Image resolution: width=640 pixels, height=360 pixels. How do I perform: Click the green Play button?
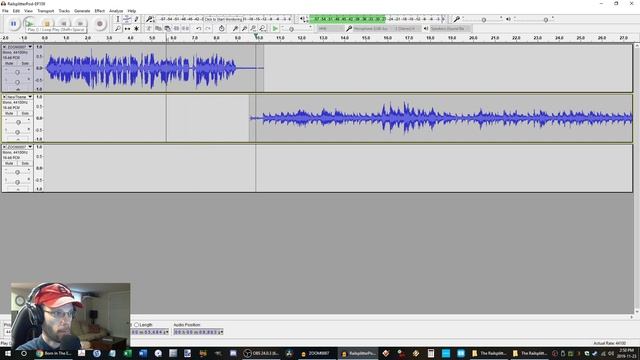tap(30, 23)
